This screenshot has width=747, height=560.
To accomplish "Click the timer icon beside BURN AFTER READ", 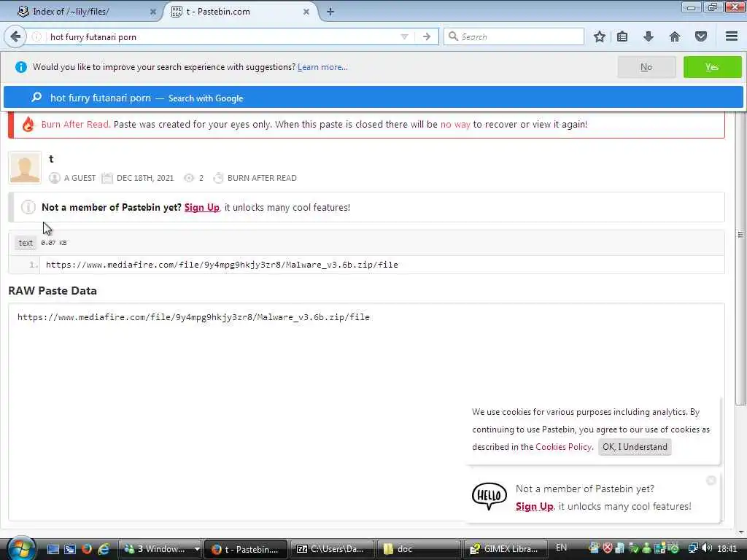I will click(x=218, y=178).
